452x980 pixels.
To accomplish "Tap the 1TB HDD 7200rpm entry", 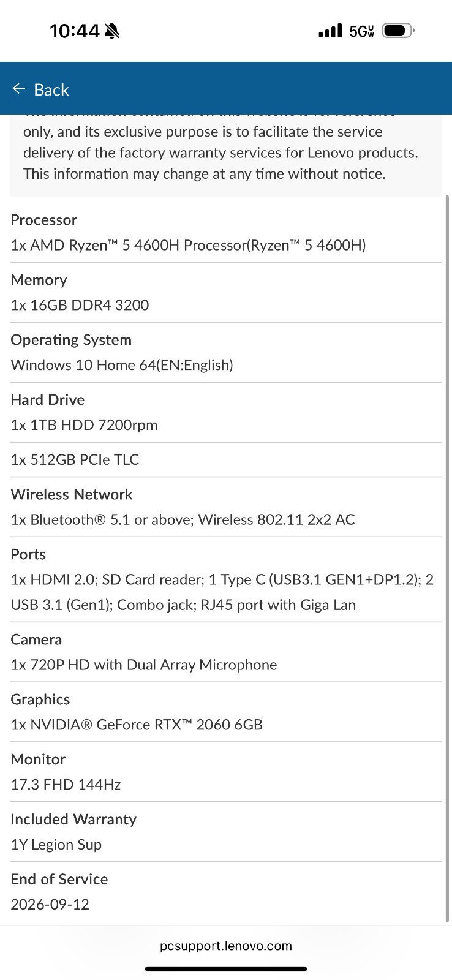I will (226, 413).
